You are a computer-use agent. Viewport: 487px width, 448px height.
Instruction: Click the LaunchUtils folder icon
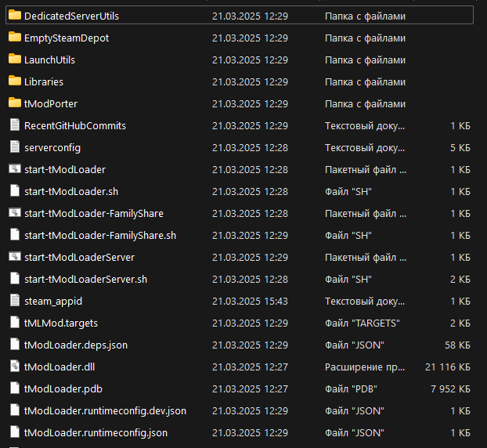14,60
